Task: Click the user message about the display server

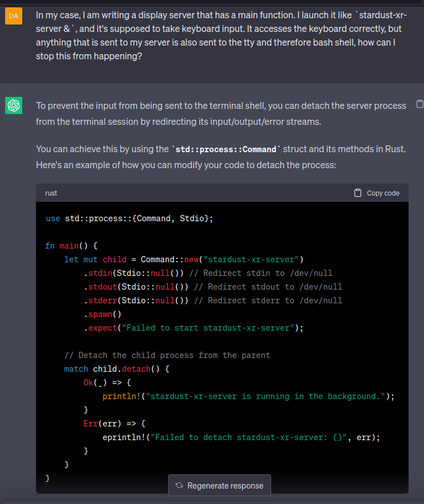Action: (x=221, y=36)
